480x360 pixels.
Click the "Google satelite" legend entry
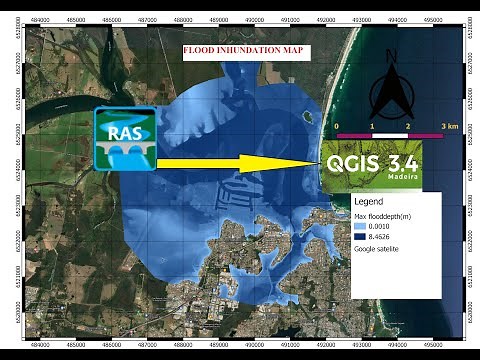point(376,249)
